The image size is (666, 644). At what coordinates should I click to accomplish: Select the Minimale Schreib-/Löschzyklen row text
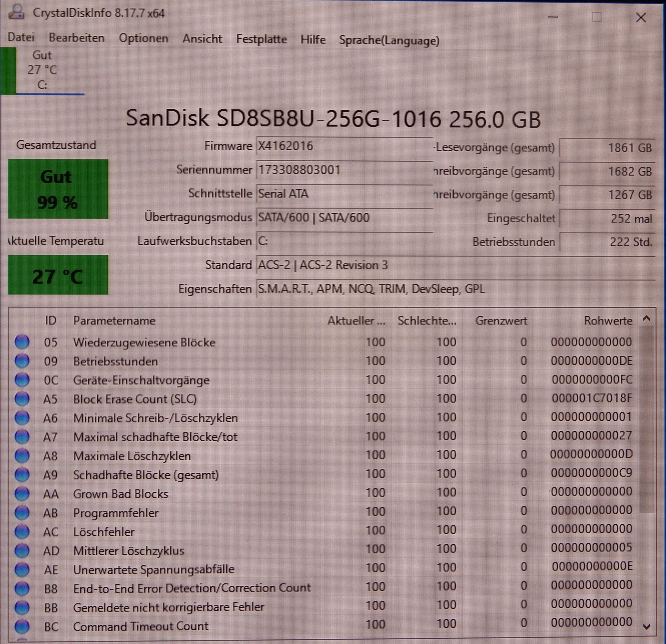click(155, 418)
